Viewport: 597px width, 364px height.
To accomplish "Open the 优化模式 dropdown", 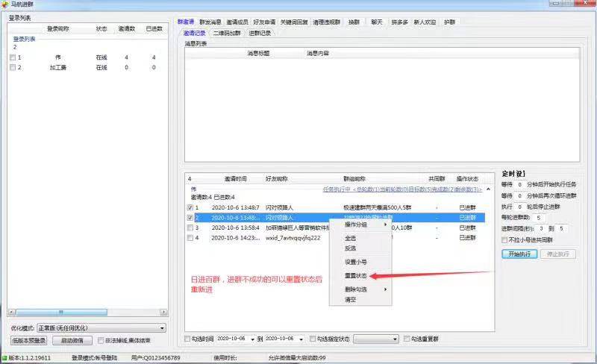I will click(x=163, y=327).
